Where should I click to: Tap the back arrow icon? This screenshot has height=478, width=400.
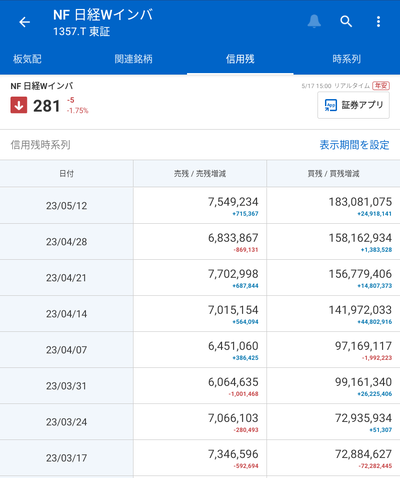coord(24,22)
